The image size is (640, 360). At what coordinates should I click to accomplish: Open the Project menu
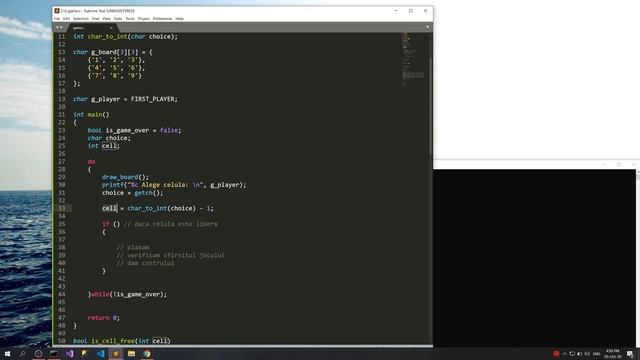[x=144, y=19]
